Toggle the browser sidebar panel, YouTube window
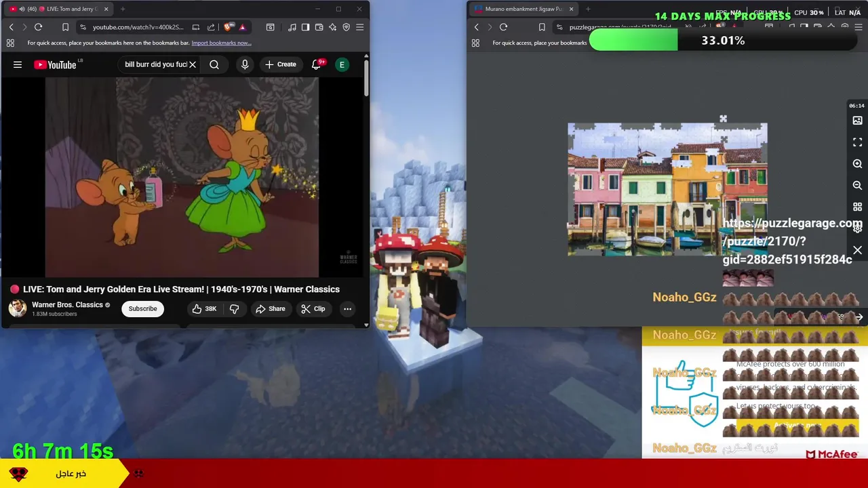Viewport: 868px width, 488px height. coord(306,27)
